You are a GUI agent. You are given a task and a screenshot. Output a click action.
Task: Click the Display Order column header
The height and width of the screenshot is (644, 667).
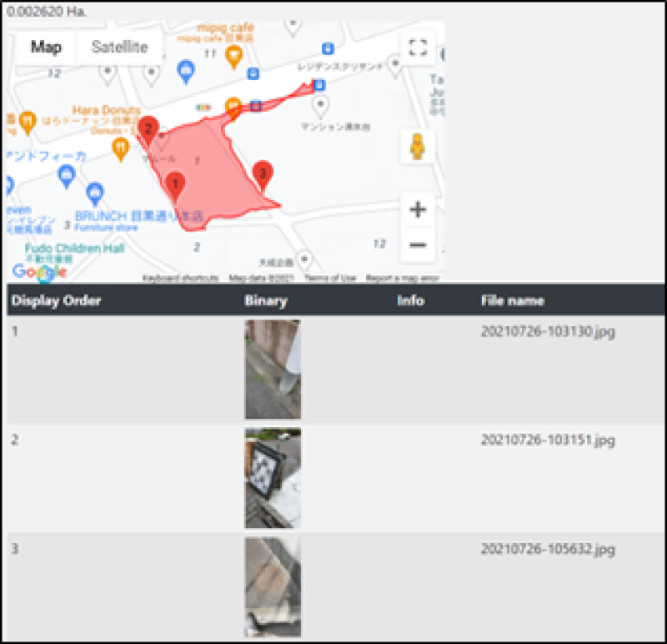(x=56, y=300)
